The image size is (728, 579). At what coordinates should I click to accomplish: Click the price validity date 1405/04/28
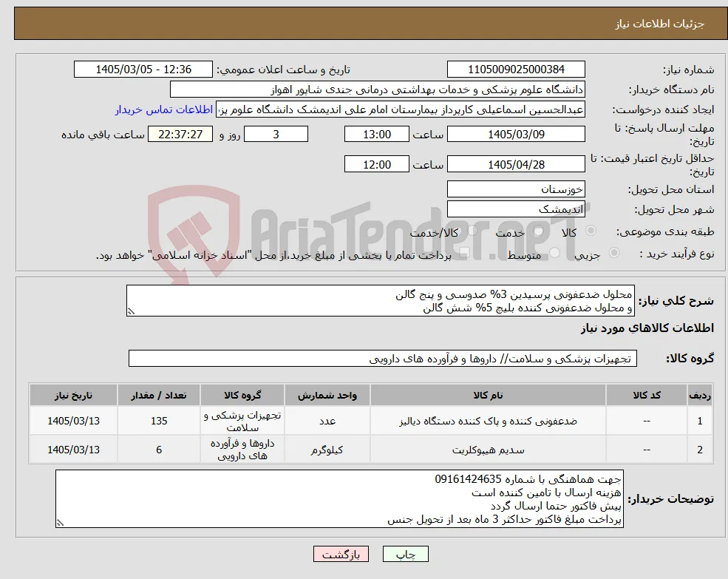pyautogui.click(x=516, y=164)
